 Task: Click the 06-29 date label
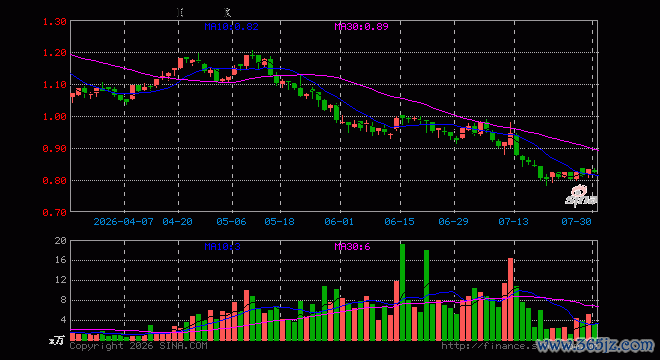coord(453,221)
